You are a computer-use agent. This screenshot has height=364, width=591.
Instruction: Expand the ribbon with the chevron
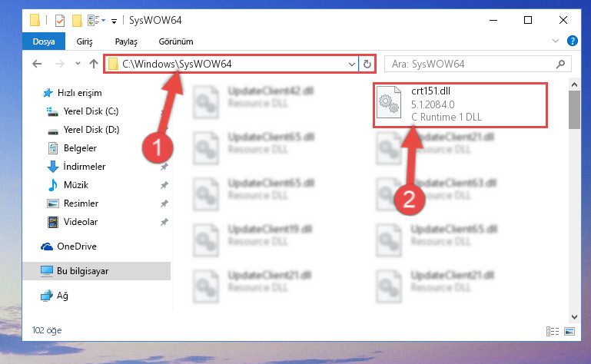point(555,41)
